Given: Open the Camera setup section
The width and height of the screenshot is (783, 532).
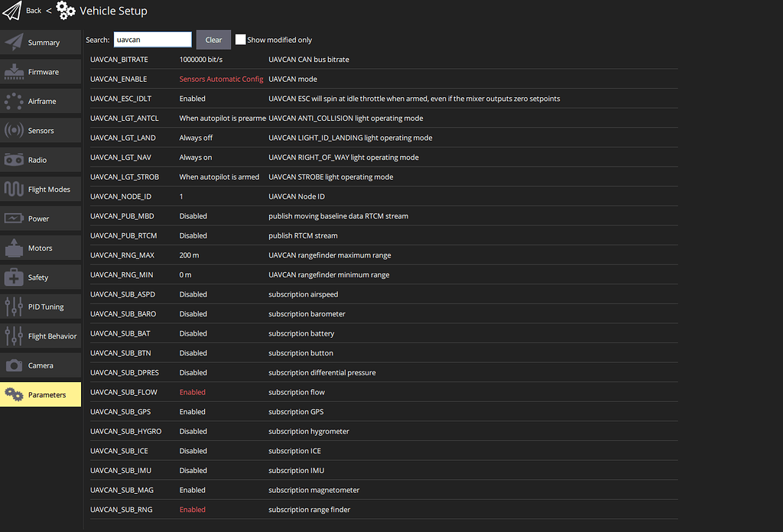Looking at the screenshot, I should [17, 365].
